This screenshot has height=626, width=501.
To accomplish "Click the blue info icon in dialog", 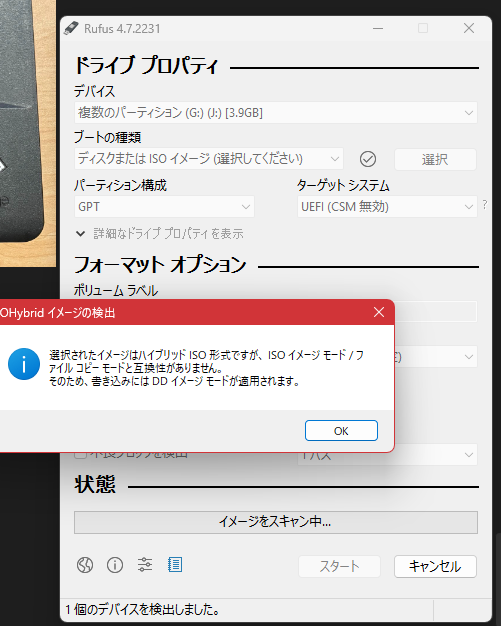I will [24, 364].
